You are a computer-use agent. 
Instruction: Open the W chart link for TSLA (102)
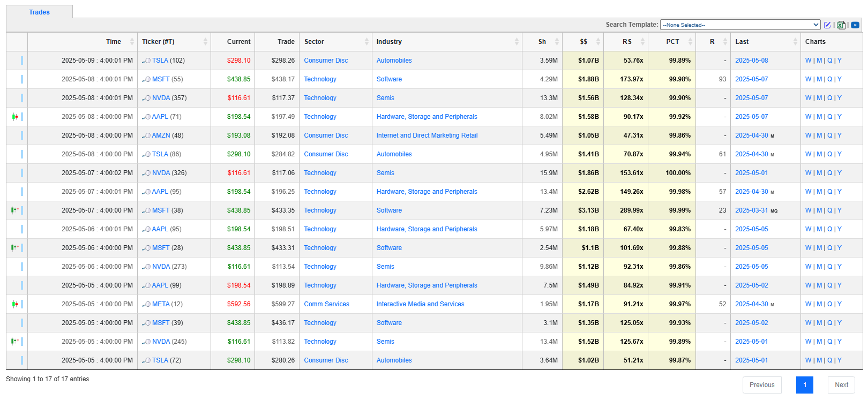tap(808, 61)
